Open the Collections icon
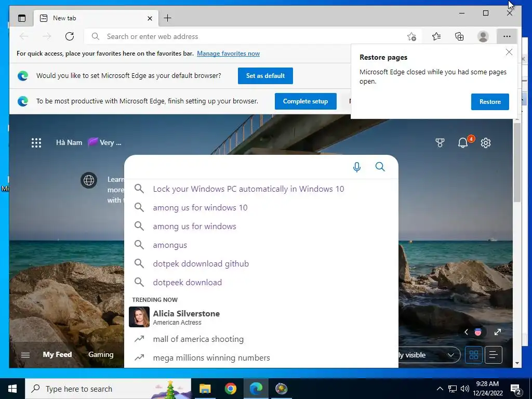This screenshot has height=399, width=532. coord(459,36)
